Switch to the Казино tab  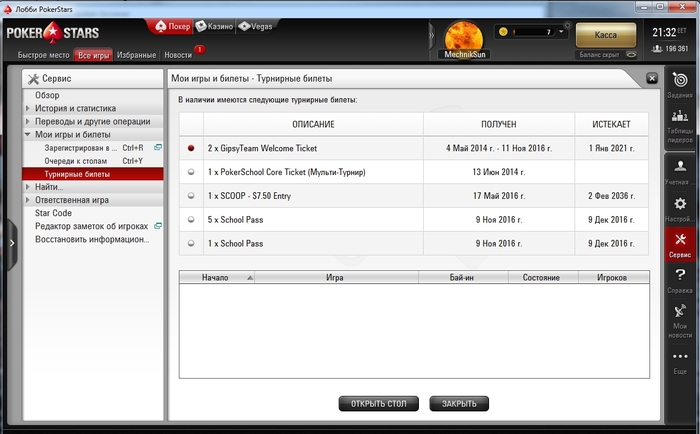214,26
